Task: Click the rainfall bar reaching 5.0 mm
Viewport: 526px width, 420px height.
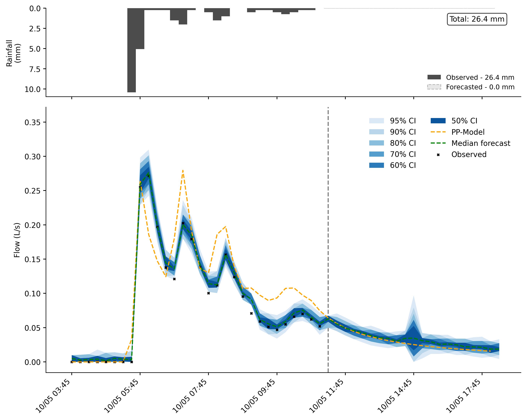Action: (x=140, y=29)
